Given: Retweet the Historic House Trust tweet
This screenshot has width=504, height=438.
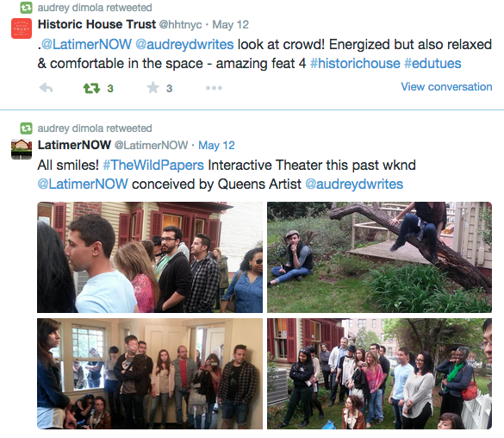Looking at the screenshot, I should tap(91, 88).
